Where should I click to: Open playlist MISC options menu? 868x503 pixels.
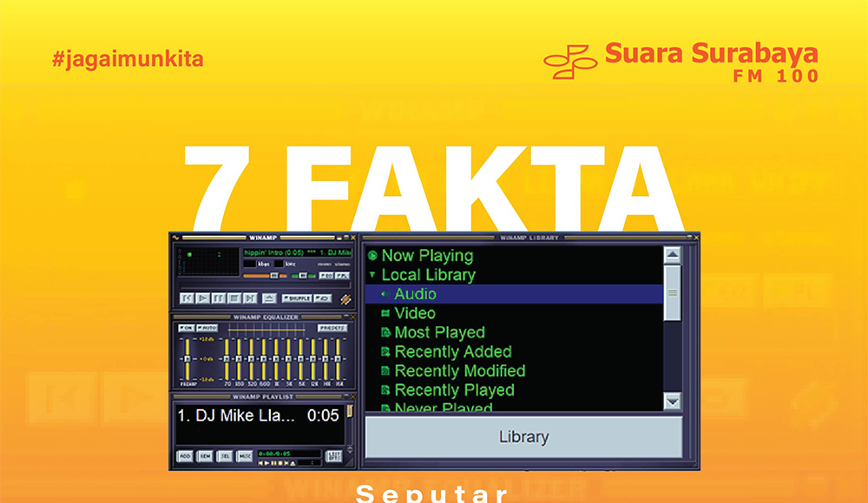[x=245, y=456]
